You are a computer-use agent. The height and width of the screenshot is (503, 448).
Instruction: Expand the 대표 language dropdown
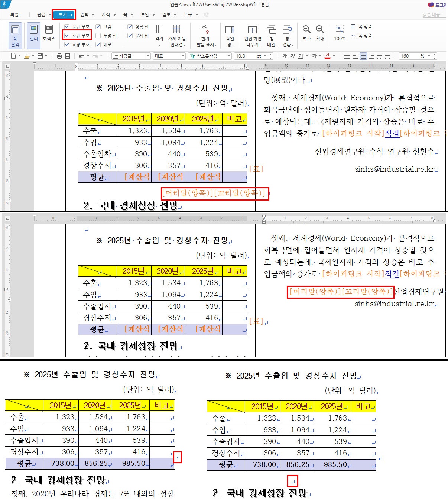pyautogui.click(x=183, y=56)
